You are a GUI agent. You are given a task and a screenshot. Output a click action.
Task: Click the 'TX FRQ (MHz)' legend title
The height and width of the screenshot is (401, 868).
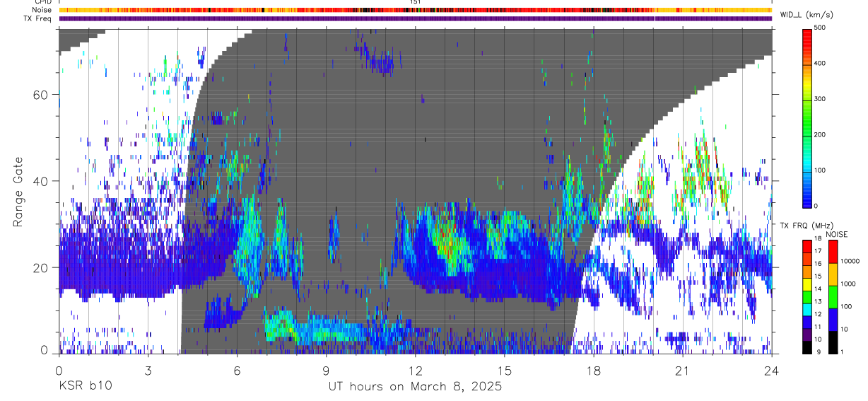coord(807,225)
